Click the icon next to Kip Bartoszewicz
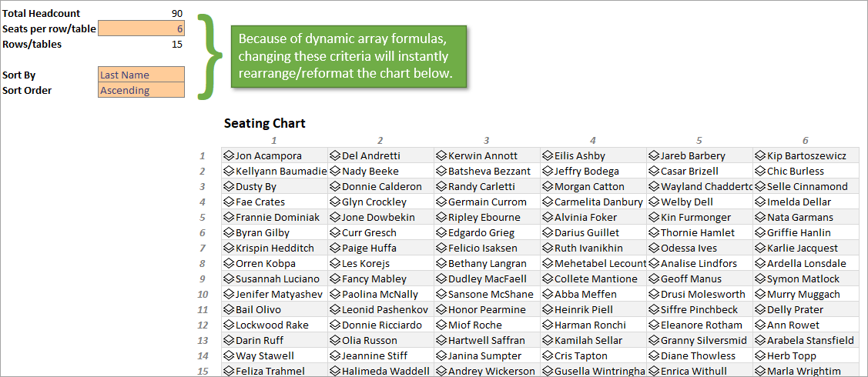 click(760, 155)
